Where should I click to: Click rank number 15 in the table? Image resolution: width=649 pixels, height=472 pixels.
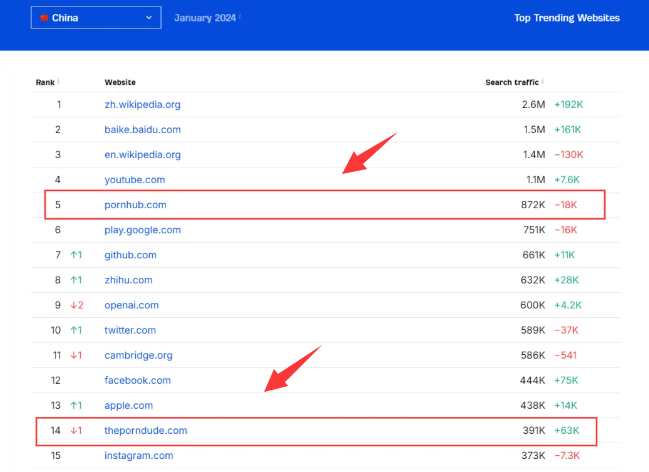56,455
